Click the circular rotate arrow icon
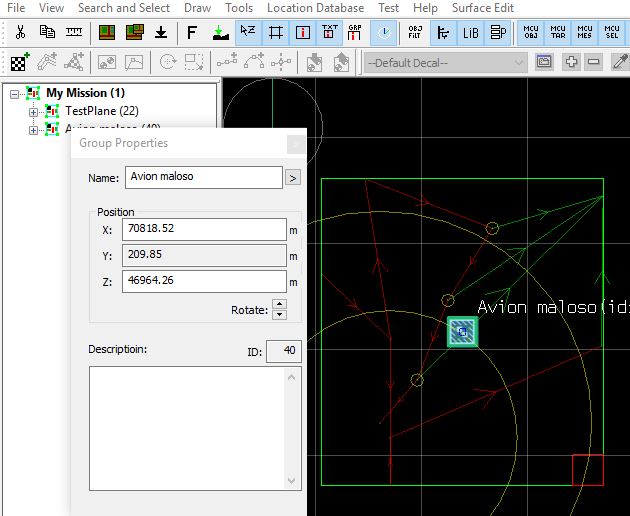This screenshot has width=630, height=516. click(x=168, y=62)
